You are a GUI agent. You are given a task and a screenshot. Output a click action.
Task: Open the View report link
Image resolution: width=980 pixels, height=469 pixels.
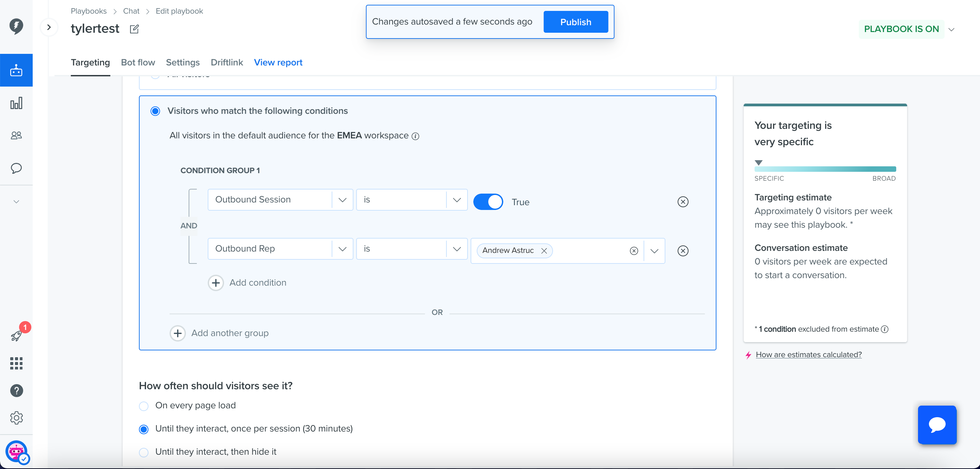coord(278,62)
